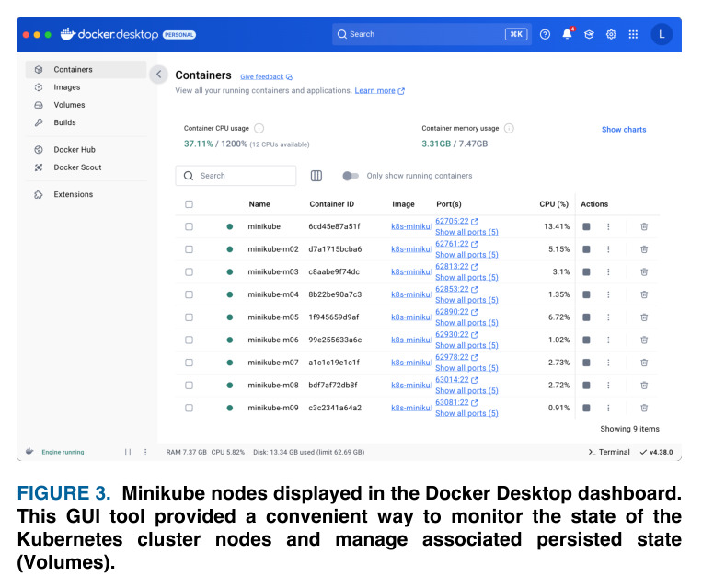702x588 pixels.
Task: Go to Volumes in sidebar
Action: point(69,105)
